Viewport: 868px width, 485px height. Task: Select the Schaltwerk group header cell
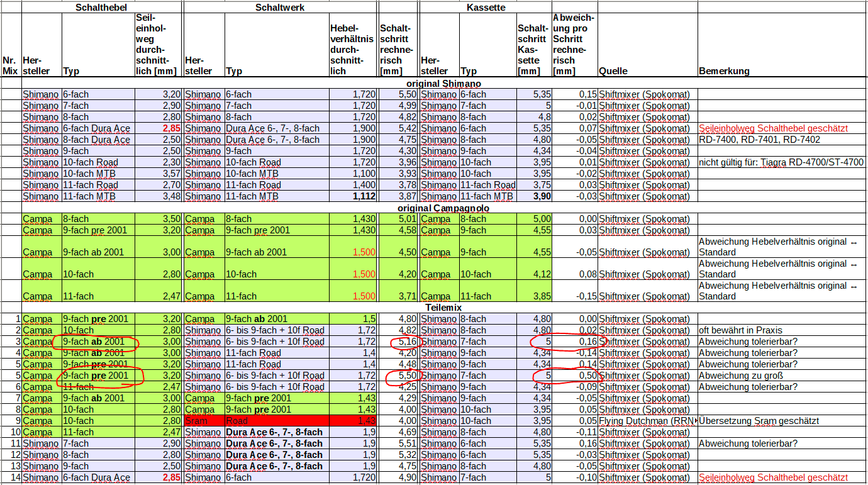coord(280,7)
